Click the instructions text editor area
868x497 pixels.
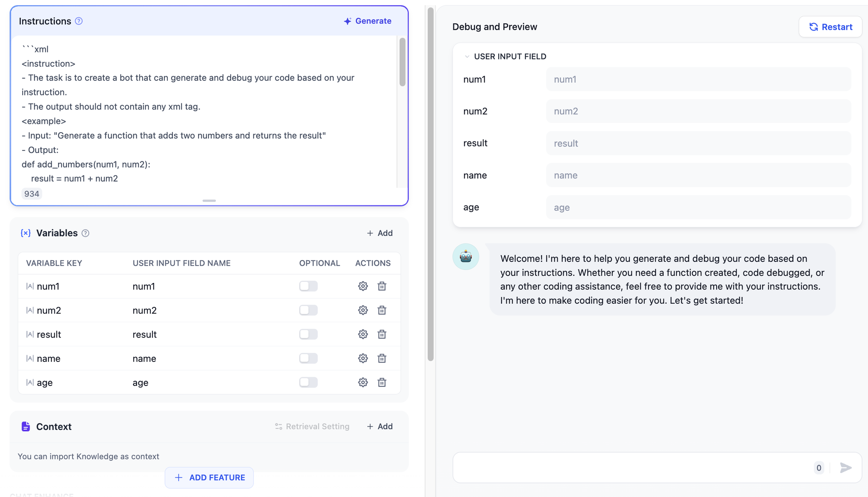(203, 112)
